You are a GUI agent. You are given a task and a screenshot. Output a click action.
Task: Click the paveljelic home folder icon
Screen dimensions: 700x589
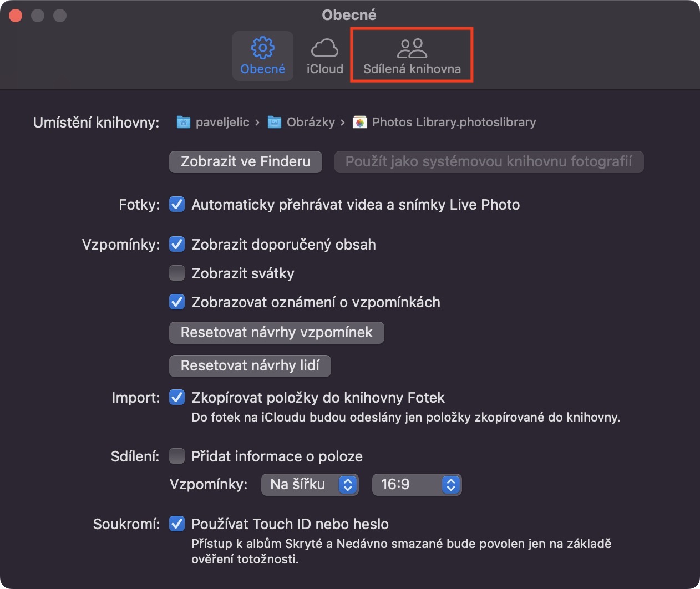pyautogui.click(x=183, y=122)
